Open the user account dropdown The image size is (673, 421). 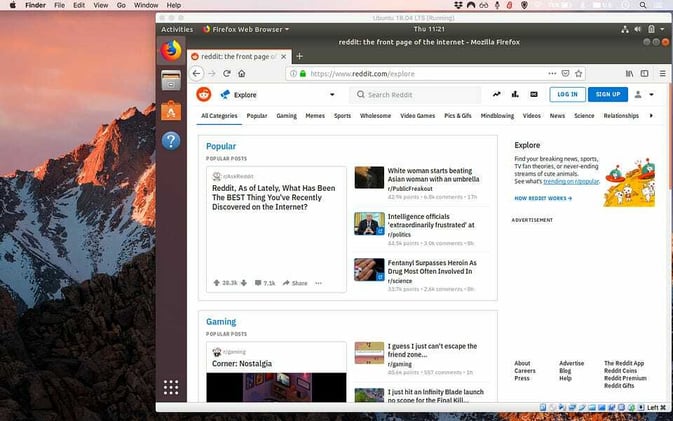coord(644,94)
